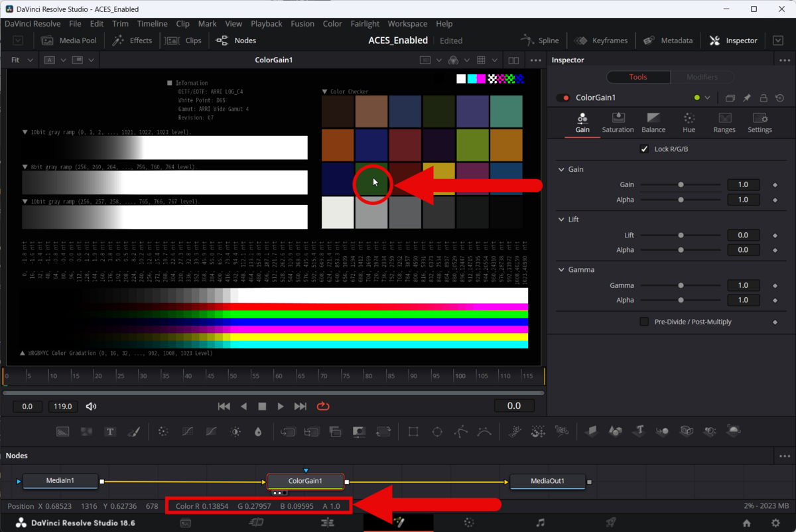This screenshot has width=796, height=532.
Task: Open the Color page icon in bottom bar
Action: tap(469, 523)
